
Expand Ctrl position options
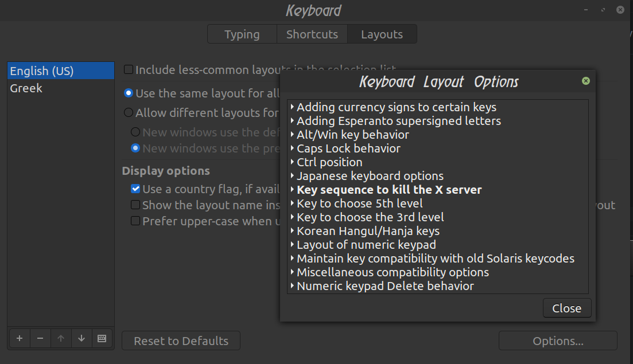point(292,162)
